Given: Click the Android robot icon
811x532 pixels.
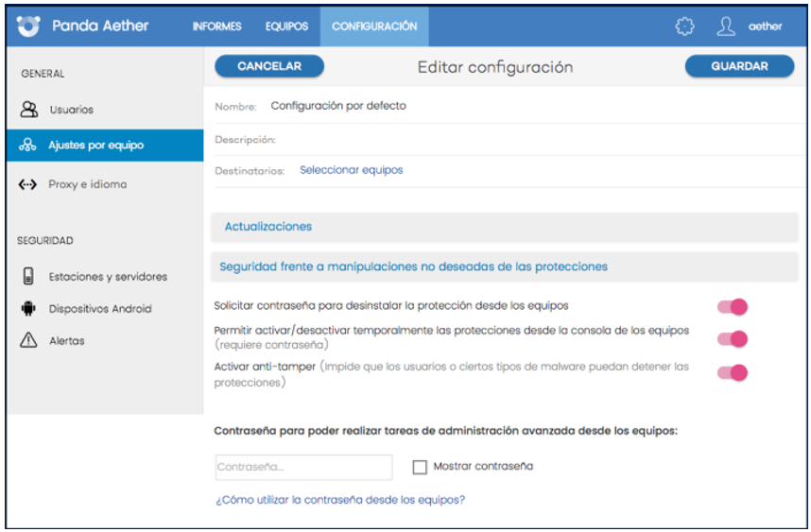Looking at the screenshot, I should (28, 309).
